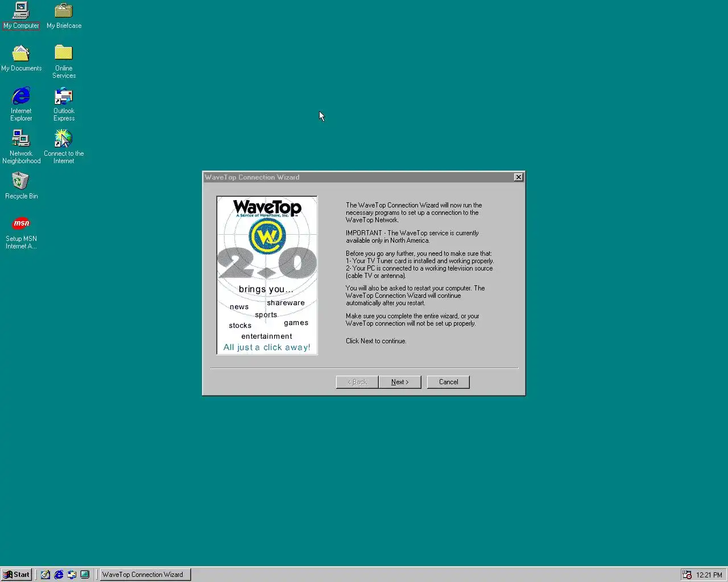The width and height of the screenshot is (728, 582).
Task: Click the 12:21 PM taskbar clock
Action: [x=709, y=575]
